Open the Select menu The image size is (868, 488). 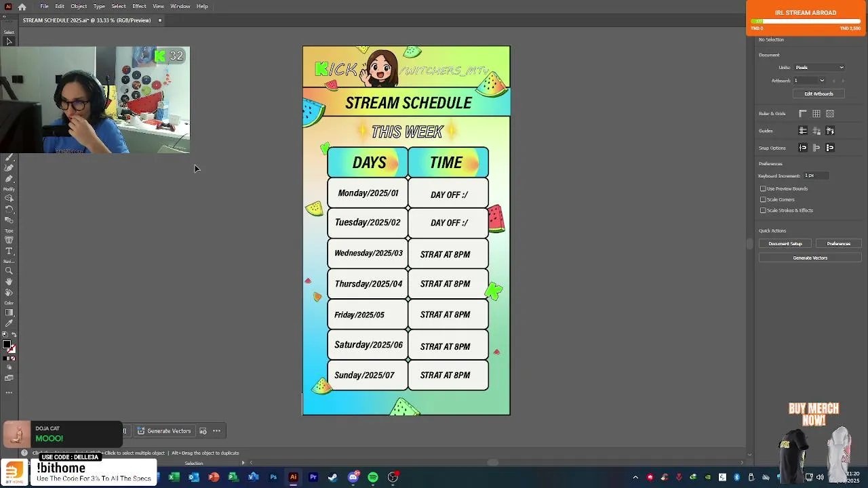119,6
